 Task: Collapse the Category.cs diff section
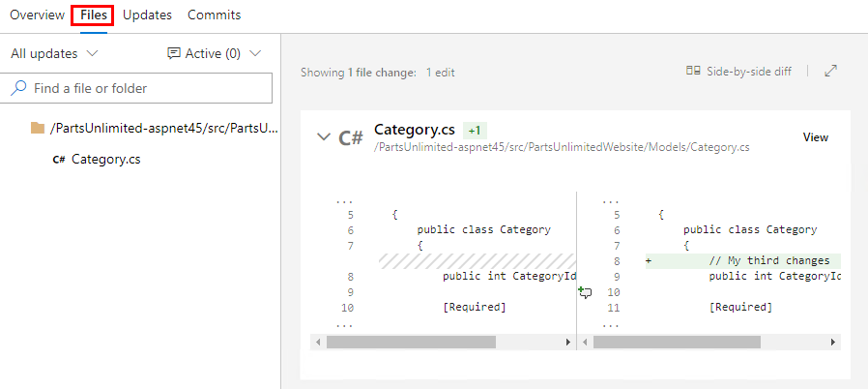coord(324,136)
